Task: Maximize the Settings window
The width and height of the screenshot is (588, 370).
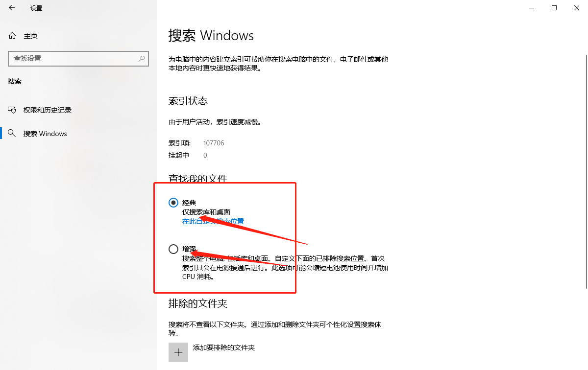Action: point(554,8)
